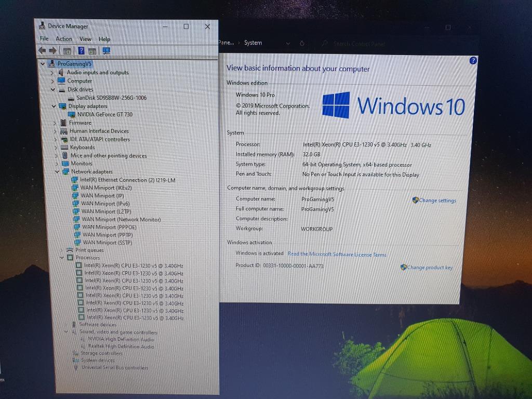Toggle the show/hide console tree toolbar icon
Screen dimensions: 532x399
pyautogui.click(x=67, y=51)
